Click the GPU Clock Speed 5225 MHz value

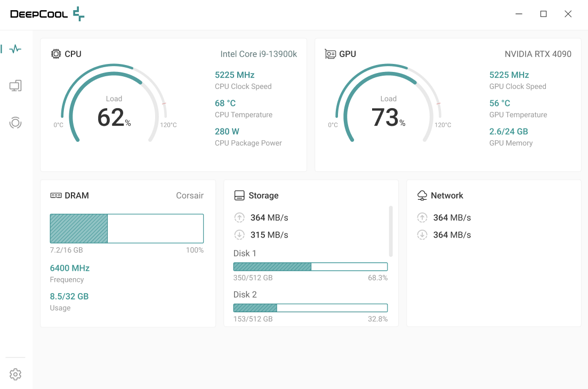pyautogui.click(x=509, y=75)
